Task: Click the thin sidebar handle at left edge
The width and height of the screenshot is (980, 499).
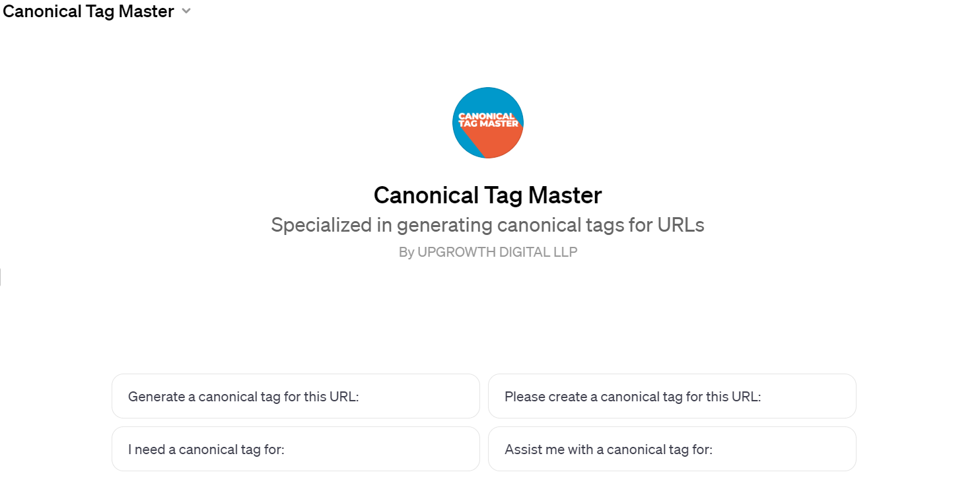Action: pos(1,277)
